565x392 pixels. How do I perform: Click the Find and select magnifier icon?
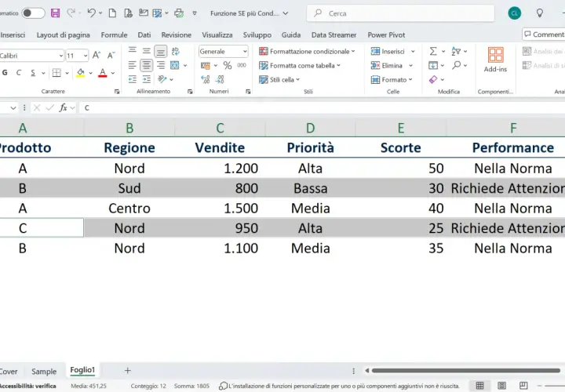coord(457,65)
